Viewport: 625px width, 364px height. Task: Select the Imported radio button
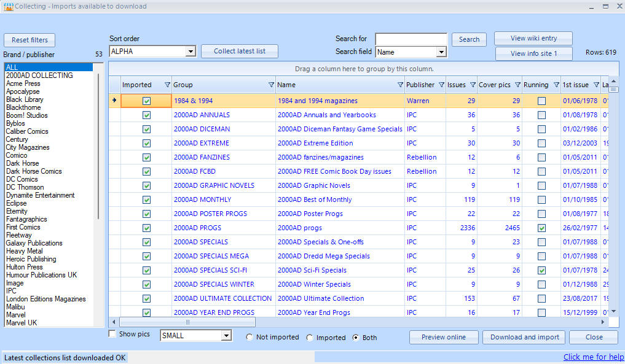tap(310, 338)
